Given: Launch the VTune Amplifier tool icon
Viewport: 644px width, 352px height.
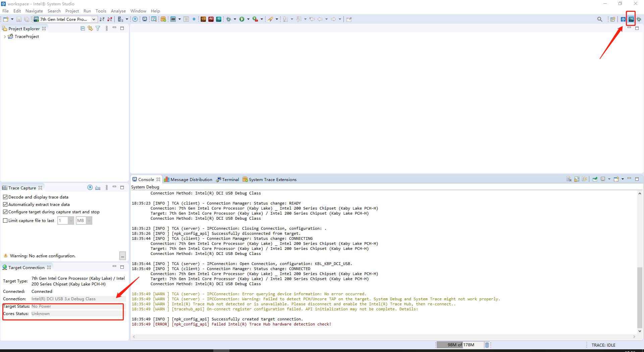Looking at the screenshot, I should [204, 19].
